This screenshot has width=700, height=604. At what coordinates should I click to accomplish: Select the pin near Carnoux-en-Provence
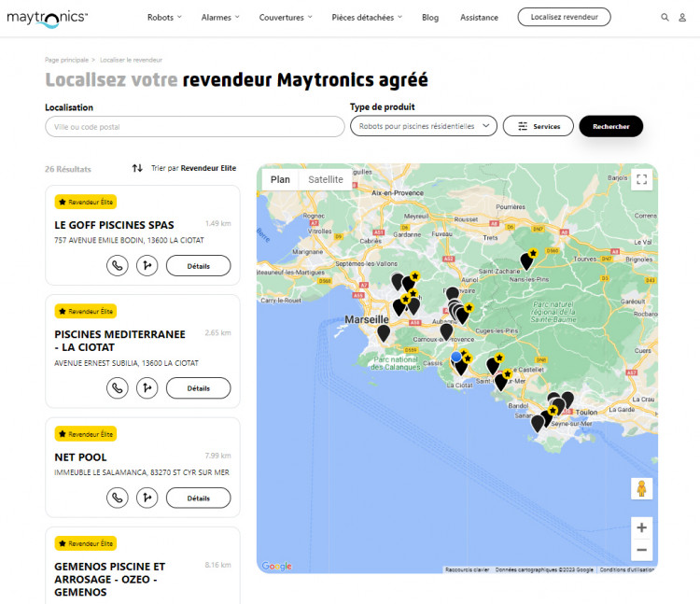[x=446, y=332]
